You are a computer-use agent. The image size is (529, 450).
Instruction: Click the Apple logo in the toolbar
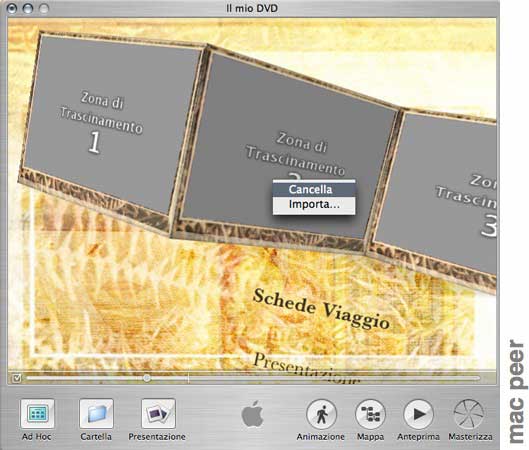click(x=252, y=414)
